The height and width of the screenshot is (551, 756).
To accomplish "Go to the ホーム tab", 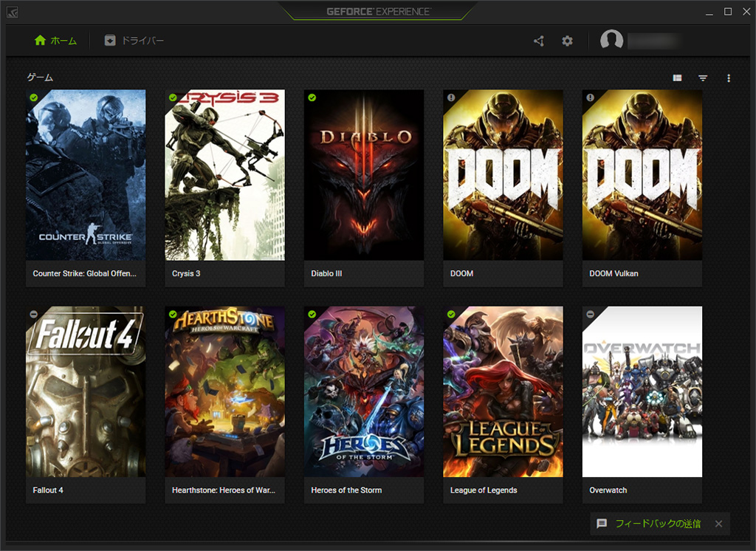I will click(55, 41).
